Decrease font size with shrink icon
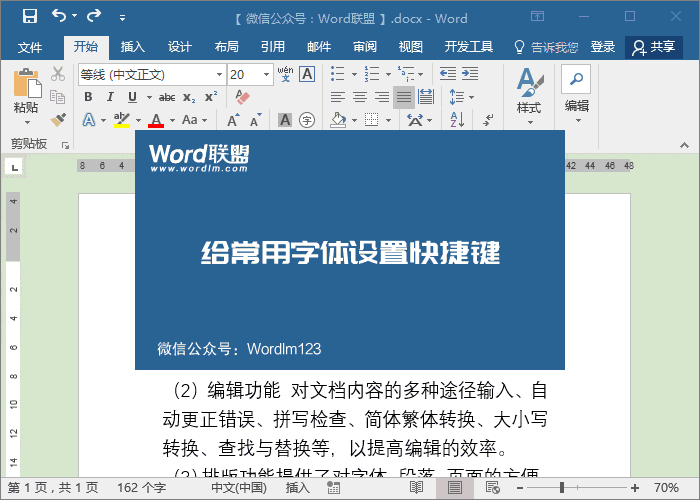Viewport: 700px width, 500px height. [x=256, y=120]
